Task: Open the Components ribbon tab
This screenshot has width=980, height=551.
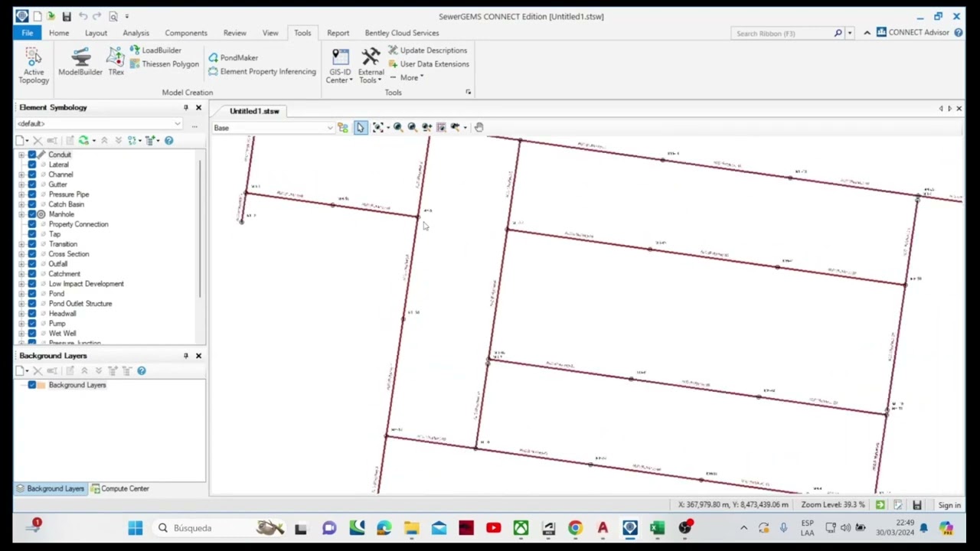Action: [186, 33]
